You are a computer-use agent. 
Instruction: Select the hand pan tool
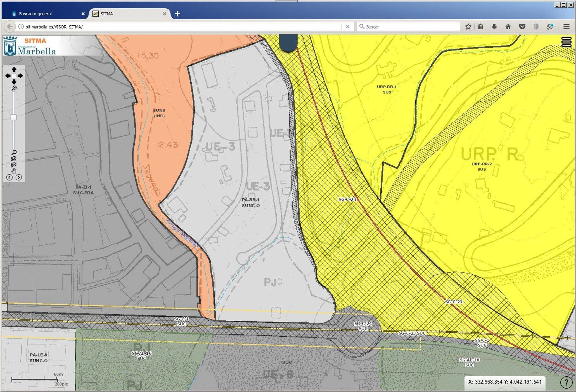pos(14,171)
